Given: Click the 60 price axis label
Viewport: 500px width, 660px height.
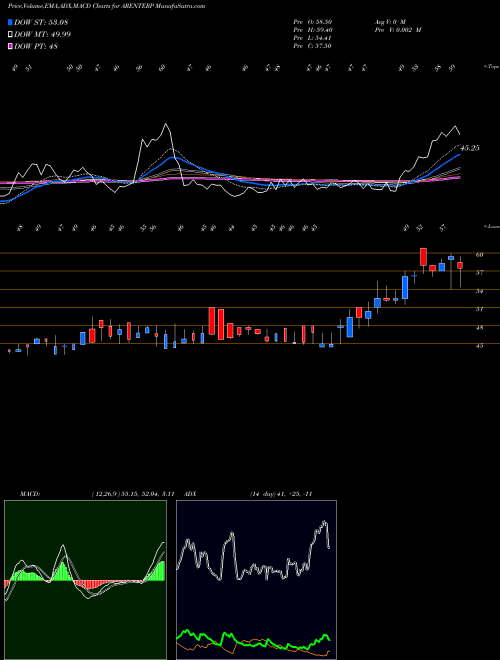Looking at the screenshot, I should tap(479, 254).
